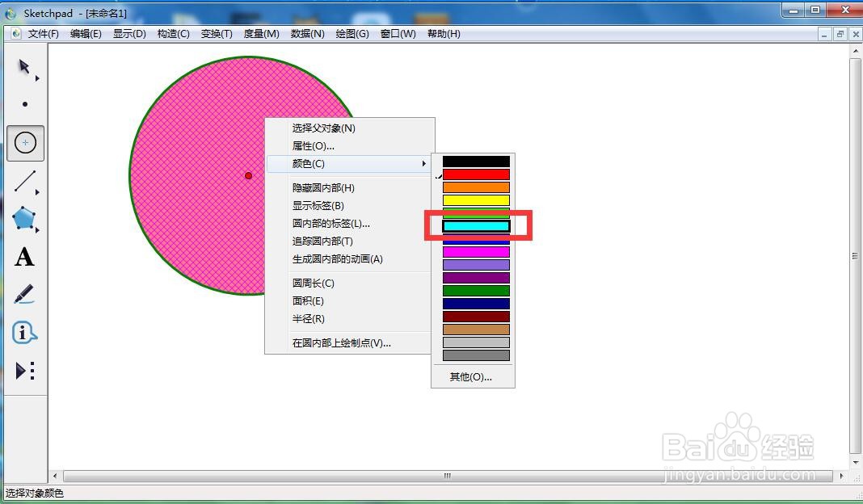
Task: Select the Information tool
Action: 24,332
